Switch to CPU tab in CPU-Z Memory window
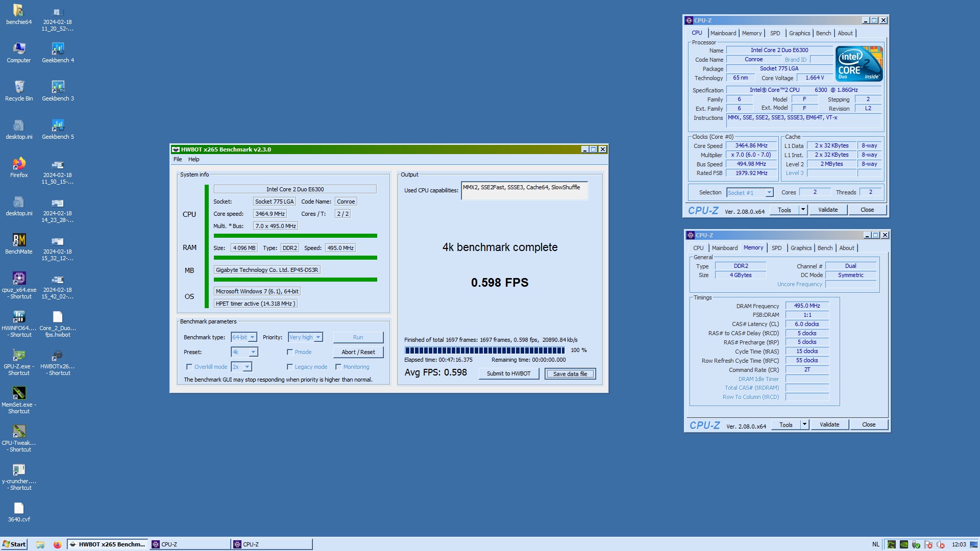This screenshot has height=551, width=980. [698, 248]
